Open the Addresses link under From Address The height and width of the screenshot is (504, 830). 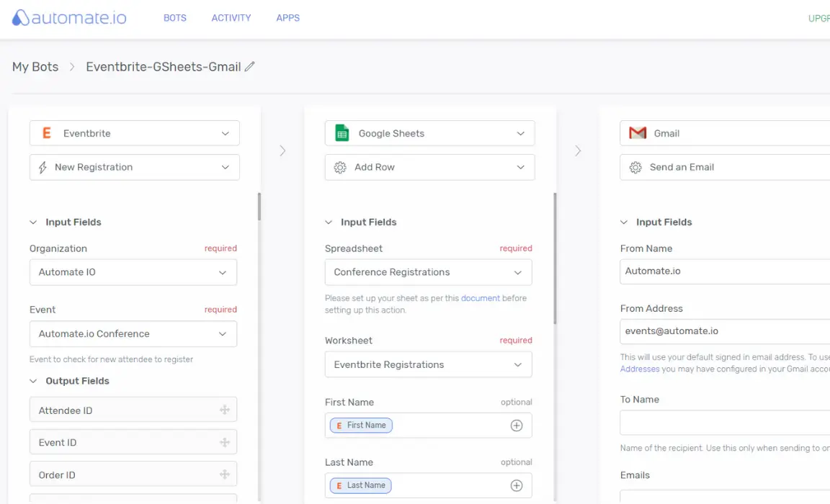click(640, 369)
